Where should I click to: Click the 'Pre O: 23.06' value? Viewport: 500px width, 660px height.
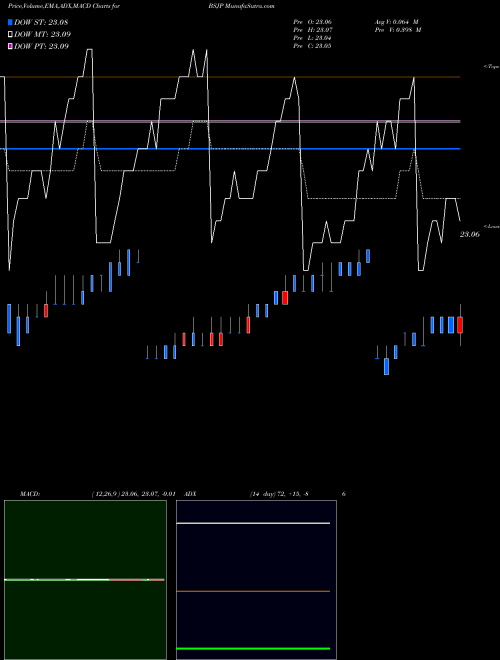click(x=312, y=22)
